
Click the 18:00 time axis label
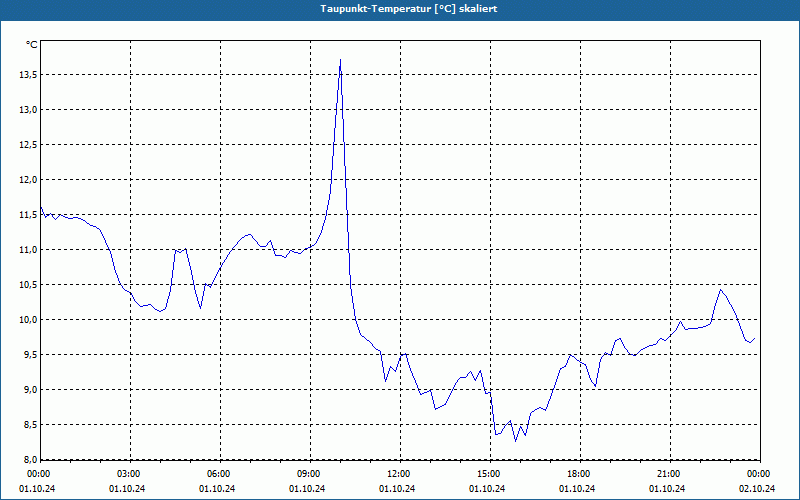[580, 474]
